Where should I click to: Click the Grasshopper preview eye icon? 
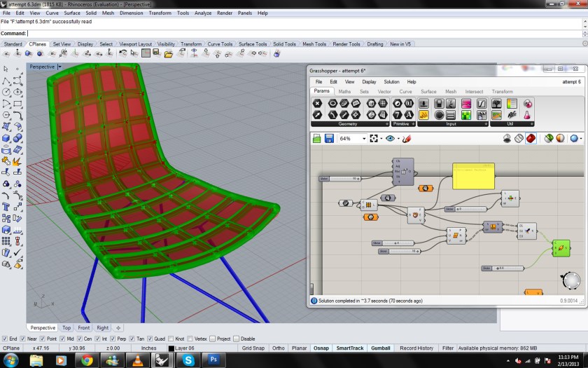tap(390, 139)
